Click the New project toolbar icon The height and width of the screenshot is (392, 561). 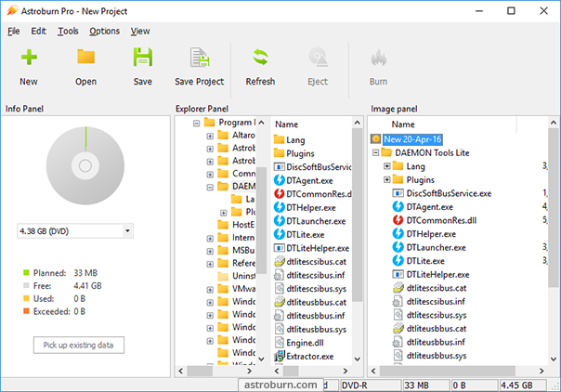(29, 58)
